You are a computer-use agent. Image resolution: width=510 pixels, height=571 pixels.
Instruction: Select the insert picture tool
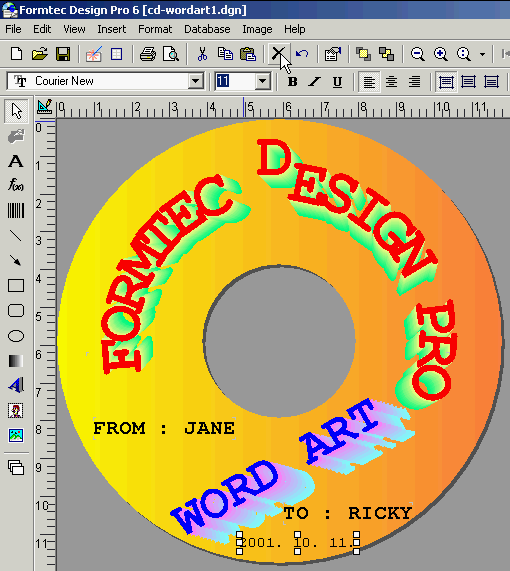[x=16, y=435]
